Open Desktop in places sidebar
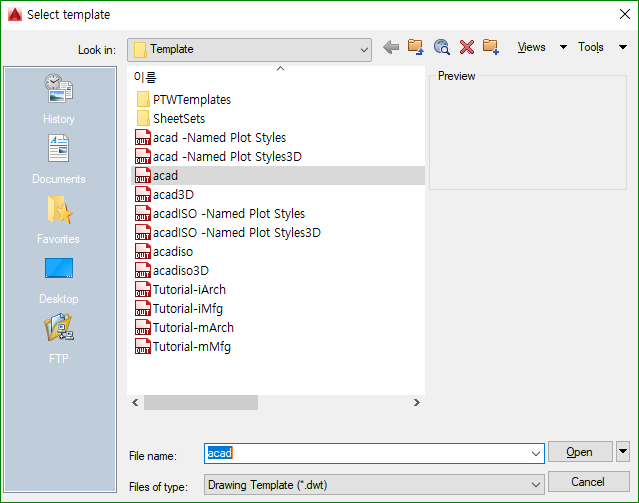639x503 pixels. tap(59, 280)
